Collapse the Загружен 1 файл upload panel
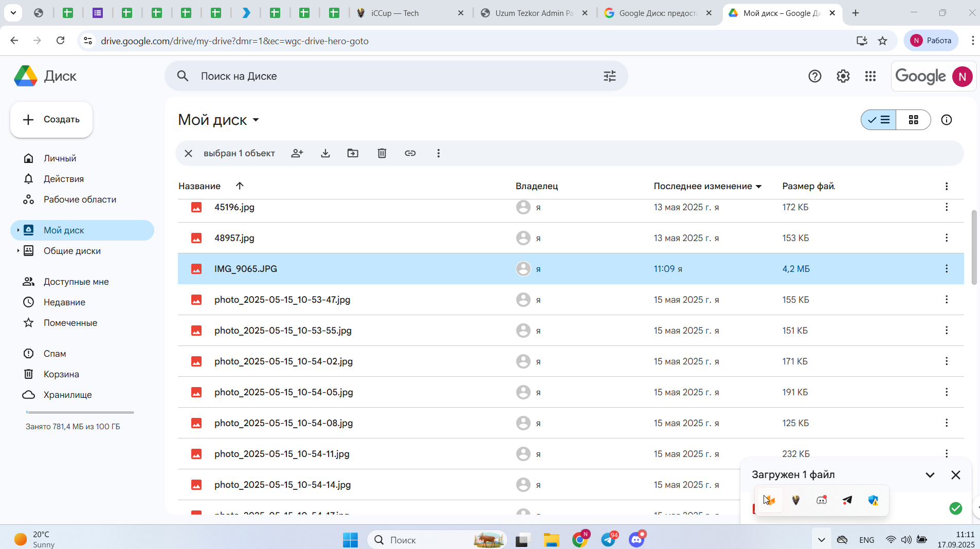The image size is (980, 549). (930, 475)
